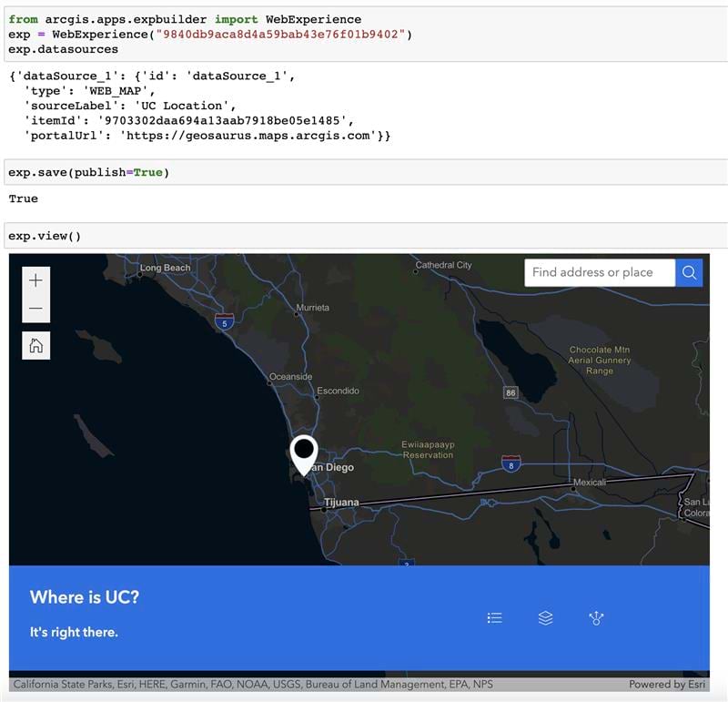Click the exp.save(publish=True) code cell
The width and height of the screenshot is (728, 702).
(366, 172)
